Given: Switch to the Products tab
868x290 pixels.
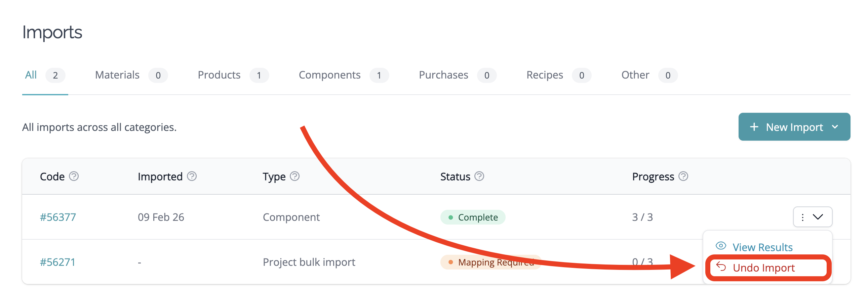Looking at the screenshot, I should click(233, 75).
